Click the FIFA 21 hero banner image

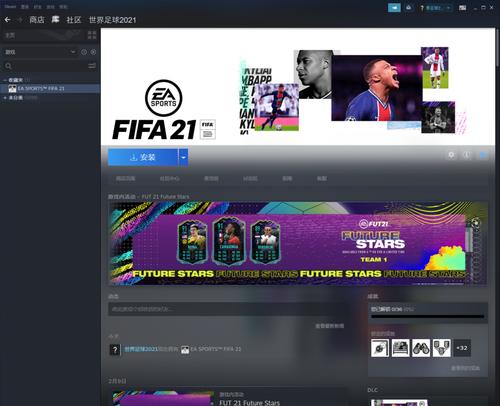click(x=298, y=87)
